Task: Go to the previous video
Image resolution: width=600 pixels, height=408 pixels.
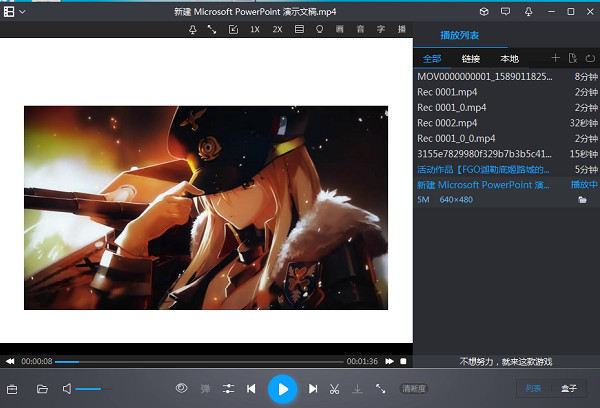Action: pos(251,389)
